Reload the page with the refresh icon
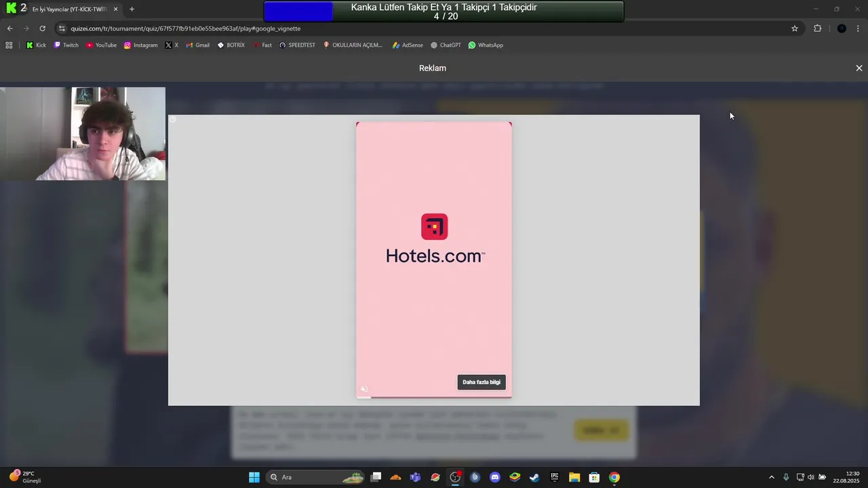868x488 pixels. (42, 28)
